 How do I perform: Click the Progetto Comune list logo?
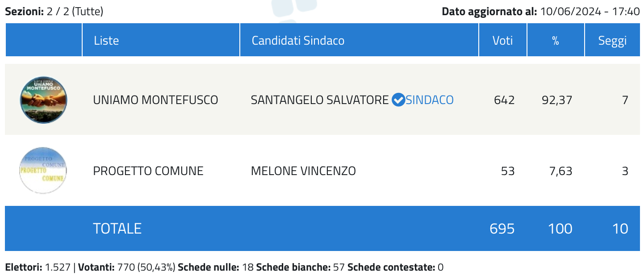43,171
